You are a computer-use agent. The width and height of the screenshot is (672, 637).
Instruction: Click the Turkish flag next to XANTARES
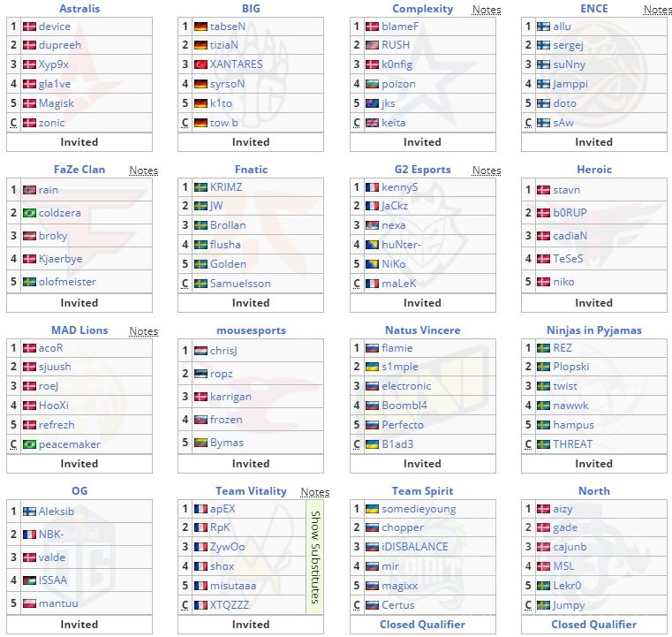tap(200, 64)
